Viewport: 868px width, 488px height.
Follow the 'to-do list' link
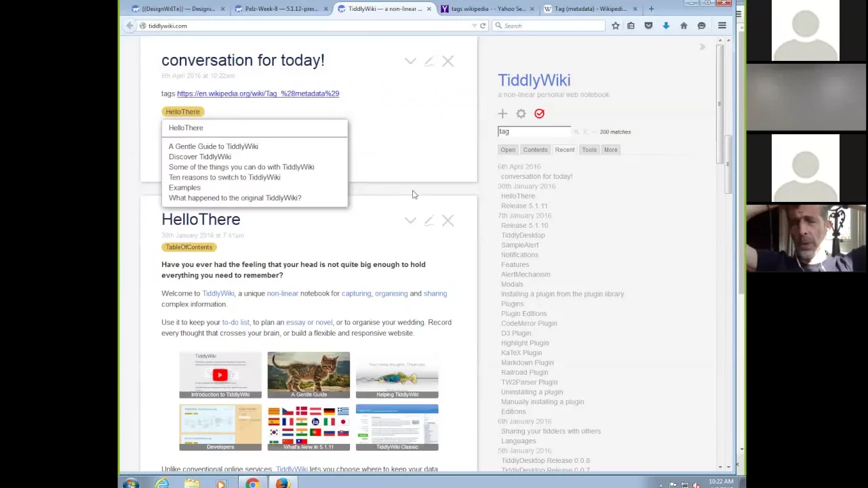click(235, 323)
